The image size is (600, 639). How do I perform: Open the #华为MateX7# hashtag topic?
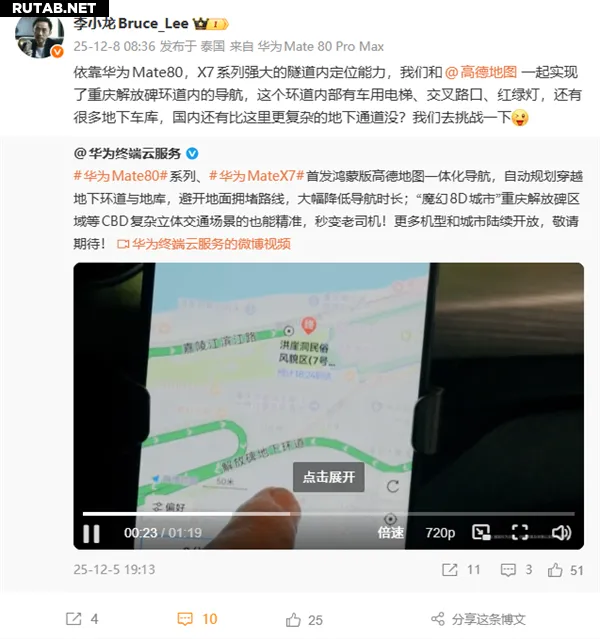pos(257,176)
